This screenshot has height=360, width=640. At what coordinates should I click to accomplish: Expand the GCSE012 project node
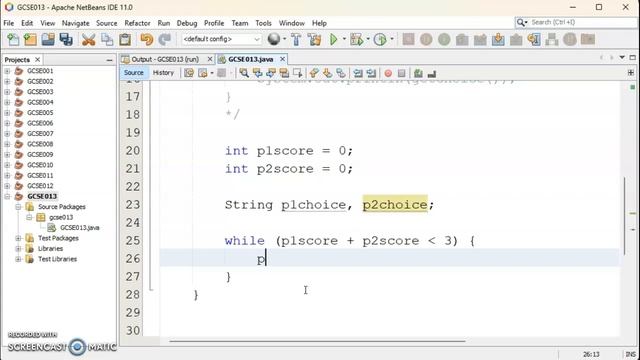[7, 186]
